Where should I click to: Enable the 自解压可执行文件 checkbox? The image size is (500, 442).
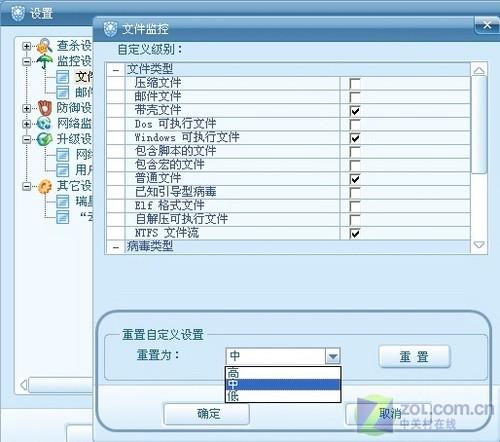pos(355,220)
